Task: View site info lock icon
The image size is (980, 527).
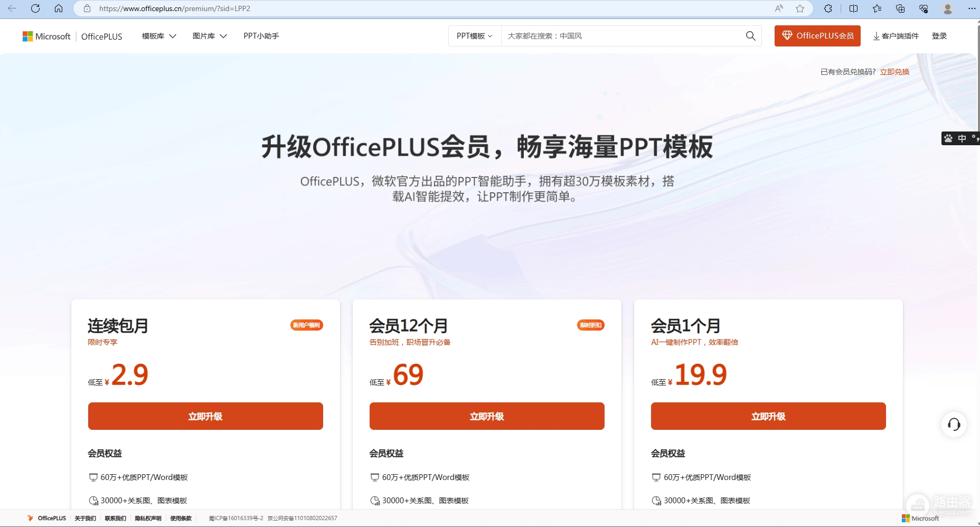Action: pyautogui.click(x=87, y=8)
